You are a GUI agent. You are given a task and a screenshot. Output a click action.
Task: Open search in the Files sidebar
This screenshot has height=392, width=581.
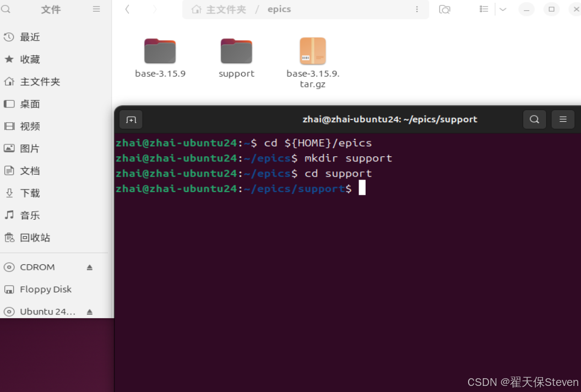6,8
